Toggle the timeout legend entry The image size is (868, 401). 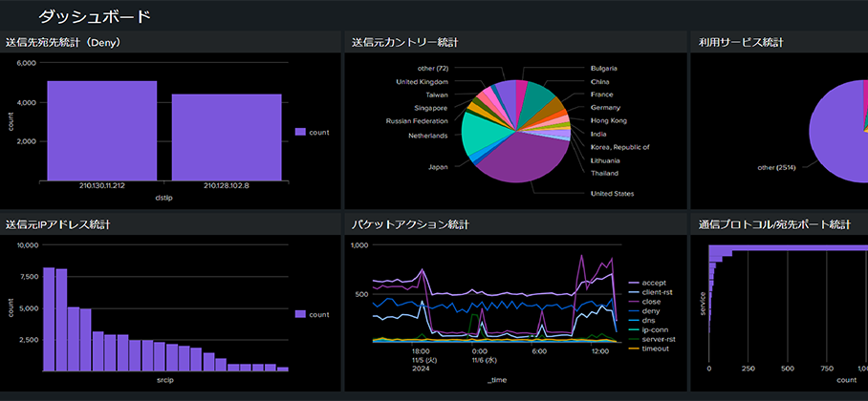[x=656, y=348]
